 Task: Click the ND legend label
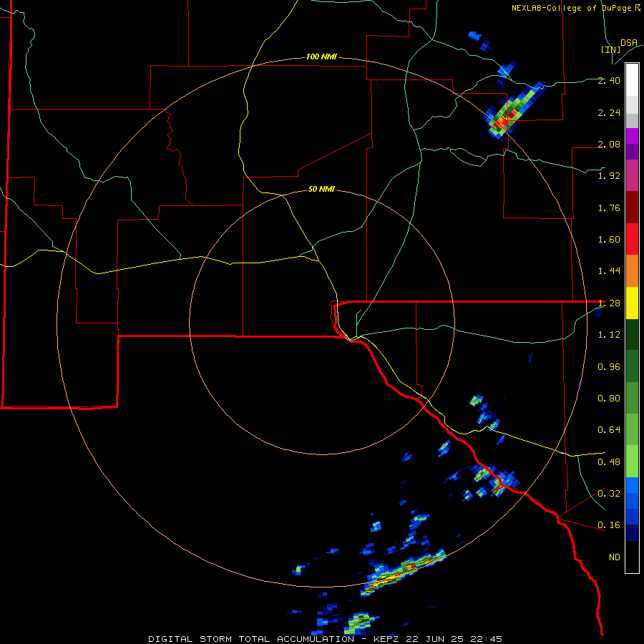(x=615, y=557)
